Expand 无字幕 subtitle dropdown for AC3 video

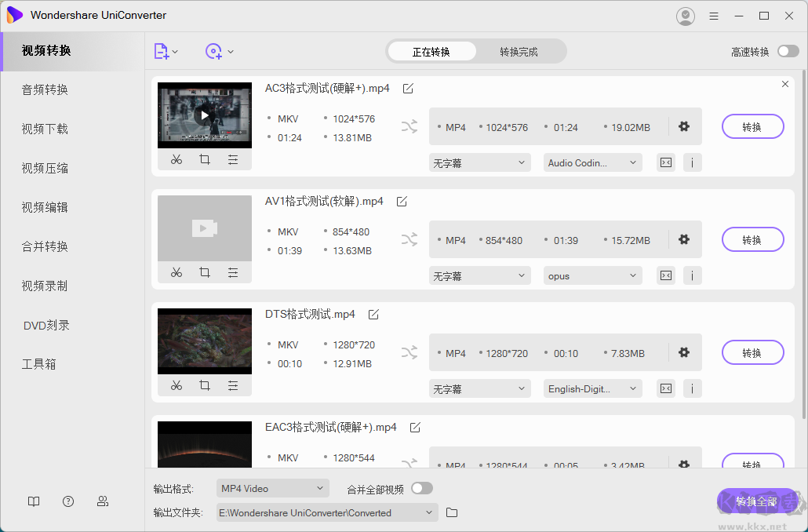tap(481, 162)
